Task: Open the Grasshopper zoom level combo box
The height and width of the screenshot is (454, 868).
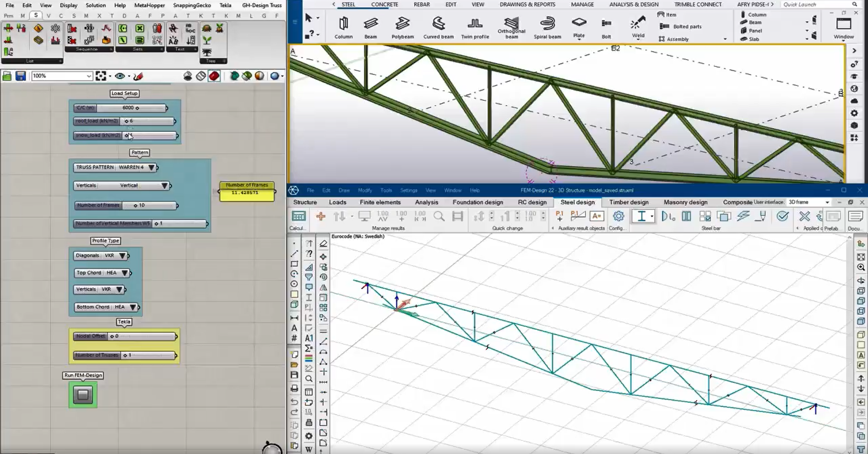Action: pos(61,76)
